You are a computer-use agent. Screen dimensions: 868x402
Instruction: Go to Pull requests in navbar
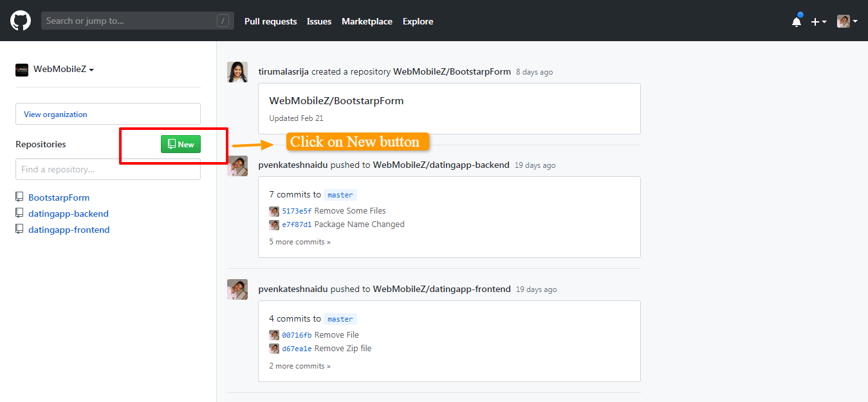pyautogui.click(x=270, y=21)
